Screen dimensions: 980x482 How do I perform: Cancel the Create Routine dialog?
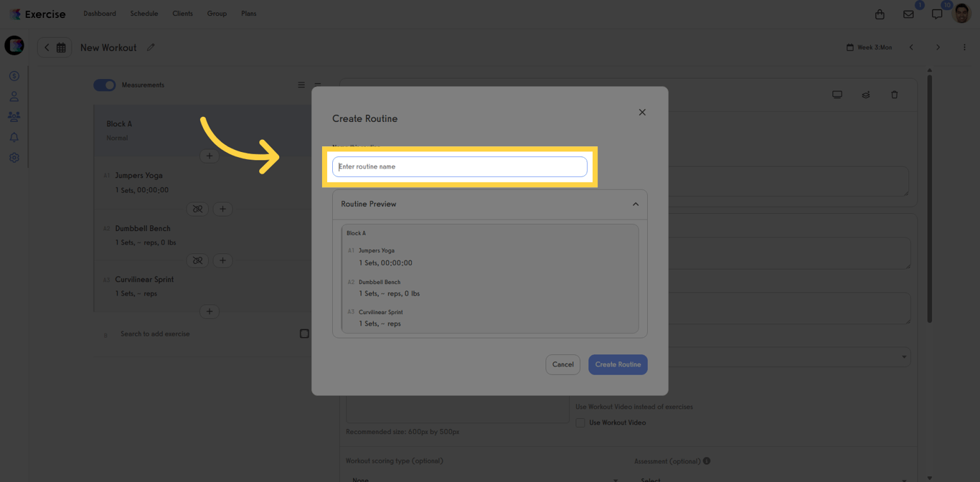(x=562, y=364)
